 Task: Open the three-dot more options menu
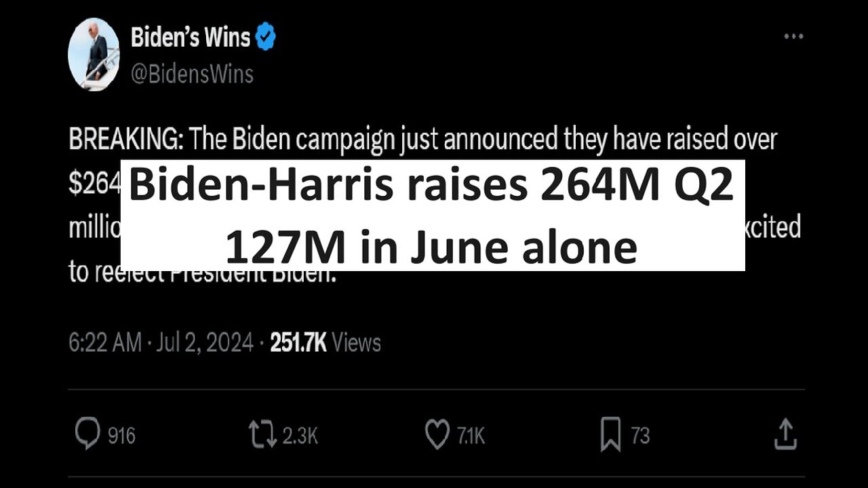tap(793, 37)
